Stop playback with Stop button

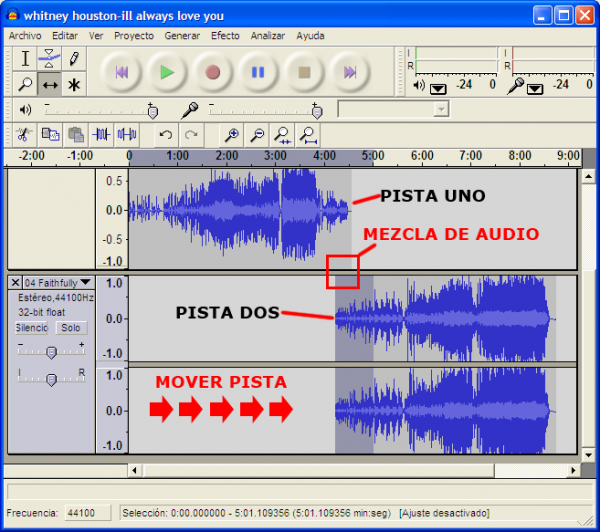(304, 72)
